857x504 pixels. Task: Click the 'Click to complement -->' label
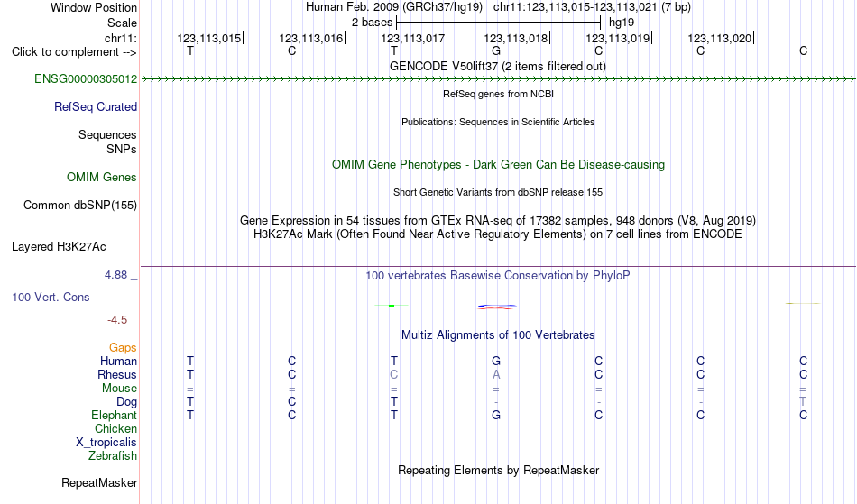(74, 52)
